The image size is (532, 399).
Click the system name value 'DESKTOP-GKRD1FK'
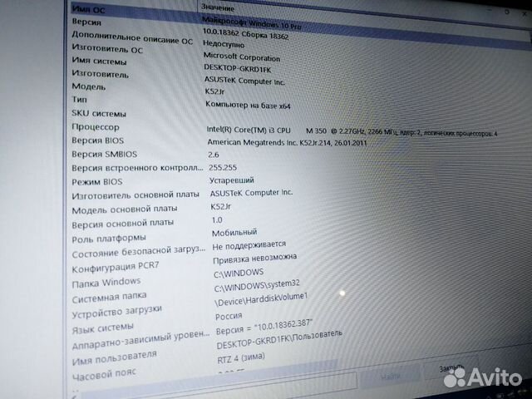click(238, 68)
